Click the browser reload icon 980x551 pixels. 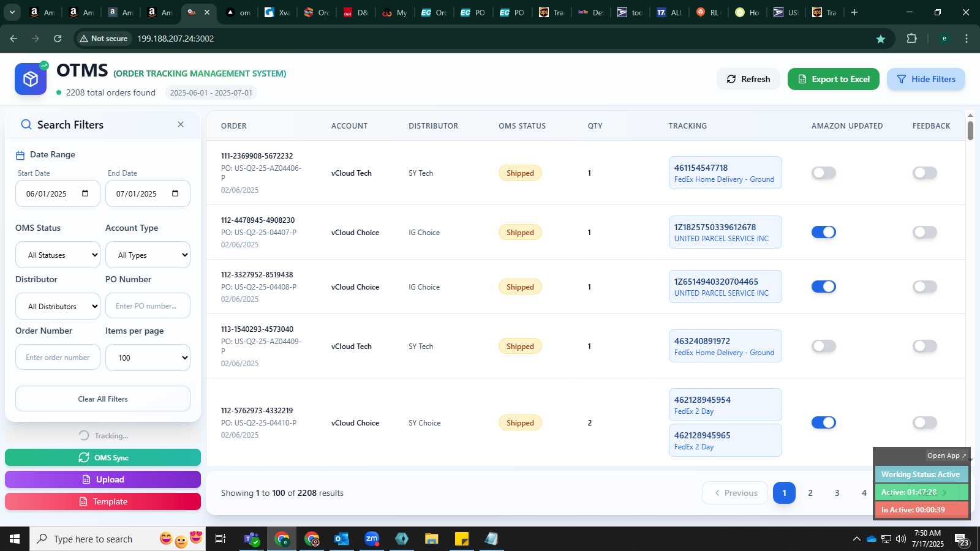[58, 39]
